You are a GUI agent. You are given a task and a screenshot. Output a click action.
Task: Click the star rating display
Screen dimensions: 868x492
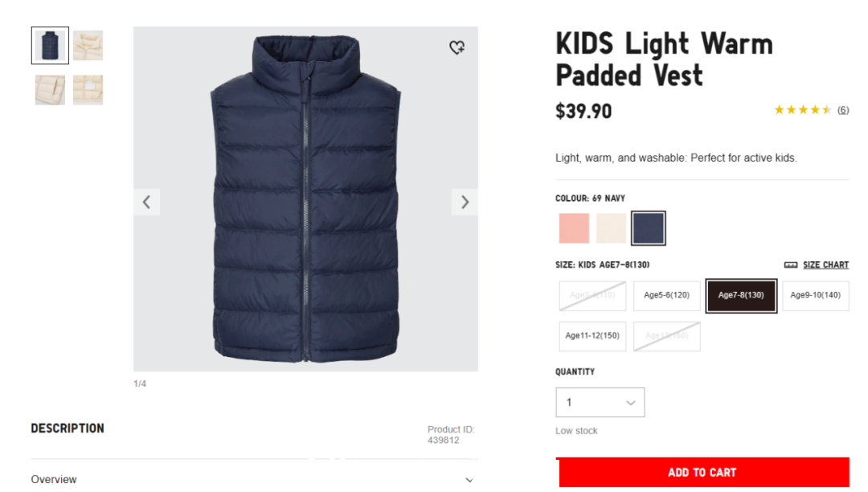(x=803, y=109)
